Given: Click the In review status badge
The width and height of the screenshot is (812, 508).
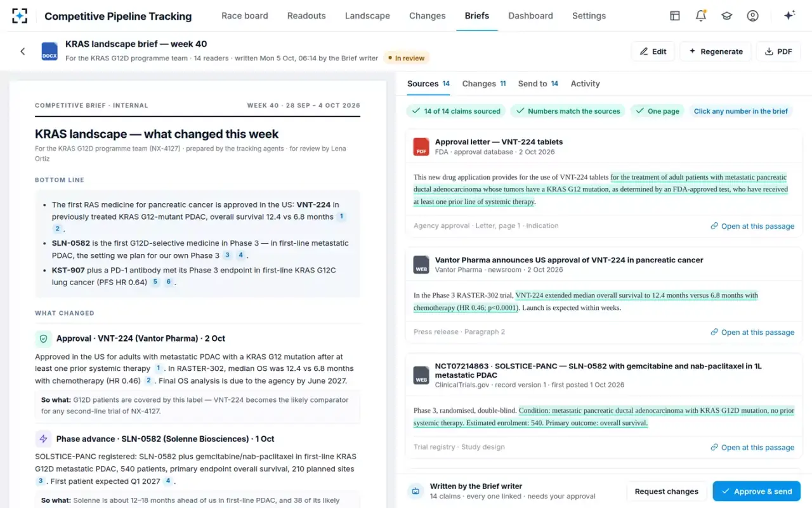Looking at the screenshot, I should 406,58.
